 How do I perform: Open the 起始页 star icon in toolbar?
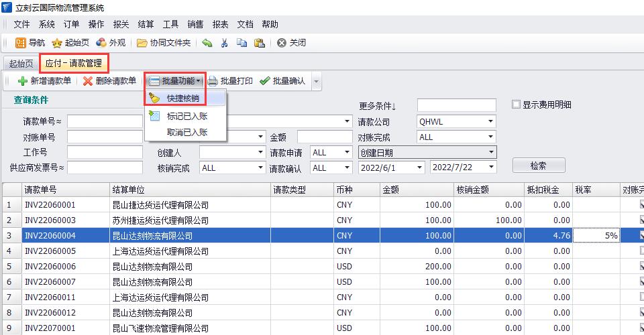58,43
